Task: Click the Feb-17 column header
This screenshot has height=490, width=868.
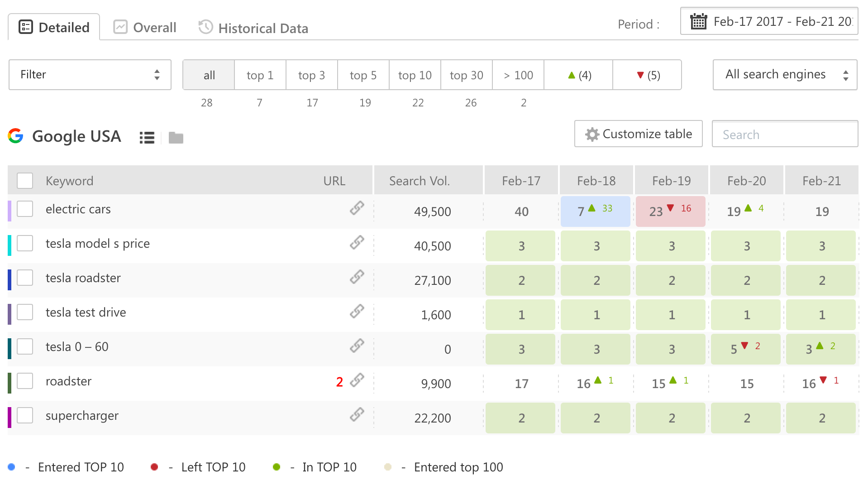Action: (x=521, y=180)
